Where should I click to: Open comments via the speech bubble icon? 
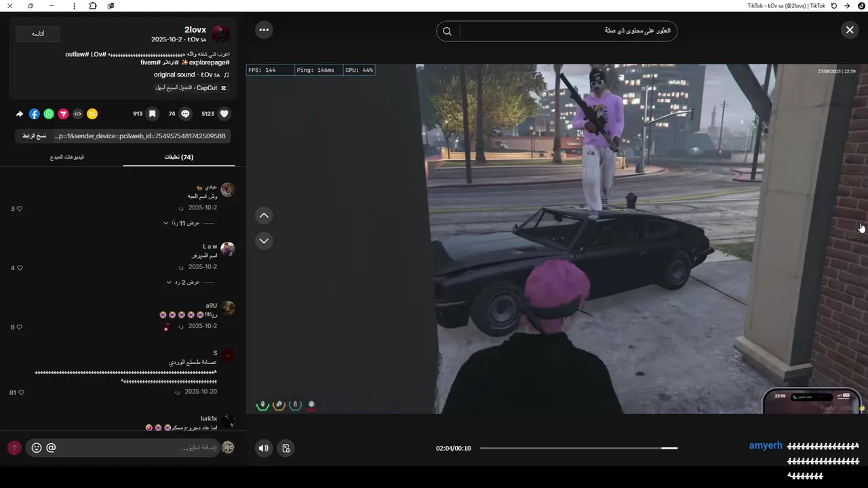[185, 114]
